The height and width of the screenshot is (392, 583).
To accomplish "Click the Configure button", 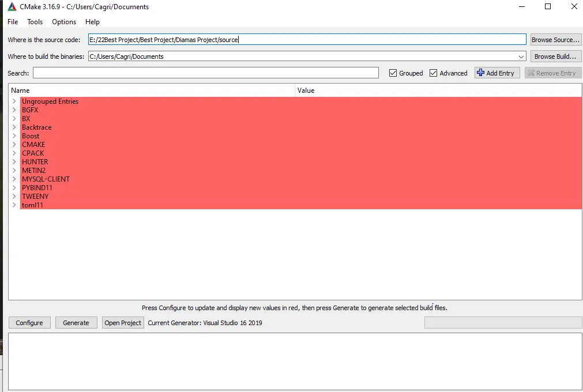I will coord(29,323).
